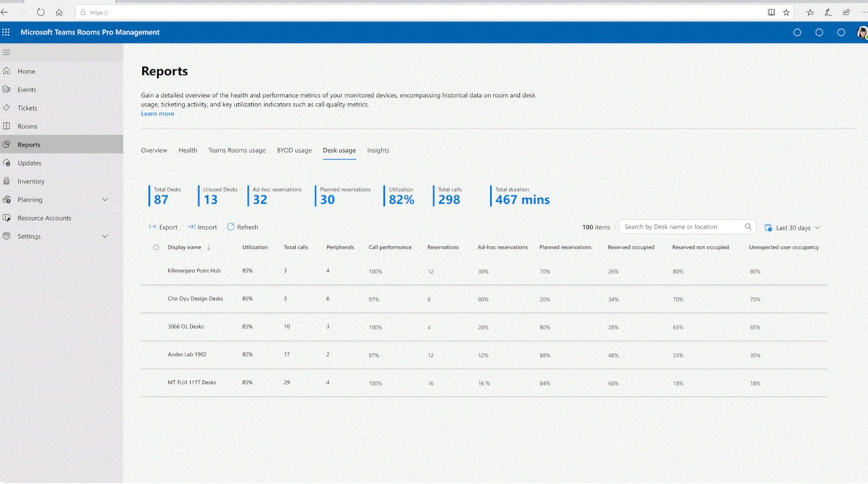Click the Tickets icon in the sidebar

(7, 108)
